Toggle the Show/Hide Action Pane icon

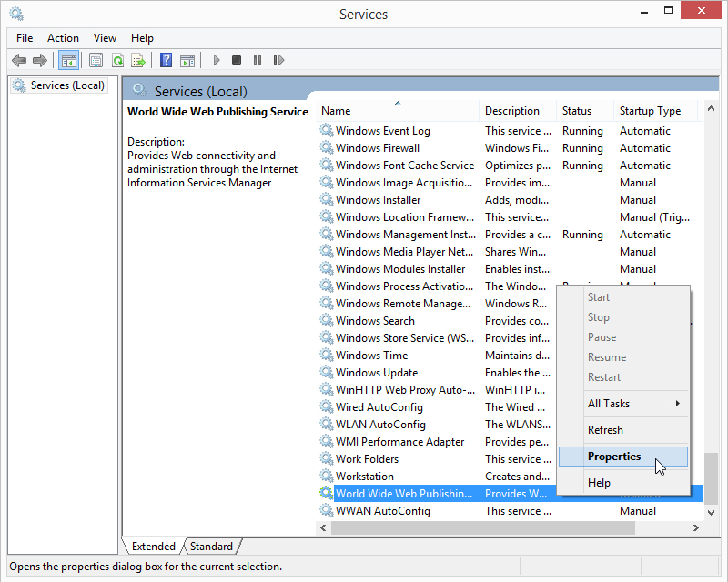[187, 60]
